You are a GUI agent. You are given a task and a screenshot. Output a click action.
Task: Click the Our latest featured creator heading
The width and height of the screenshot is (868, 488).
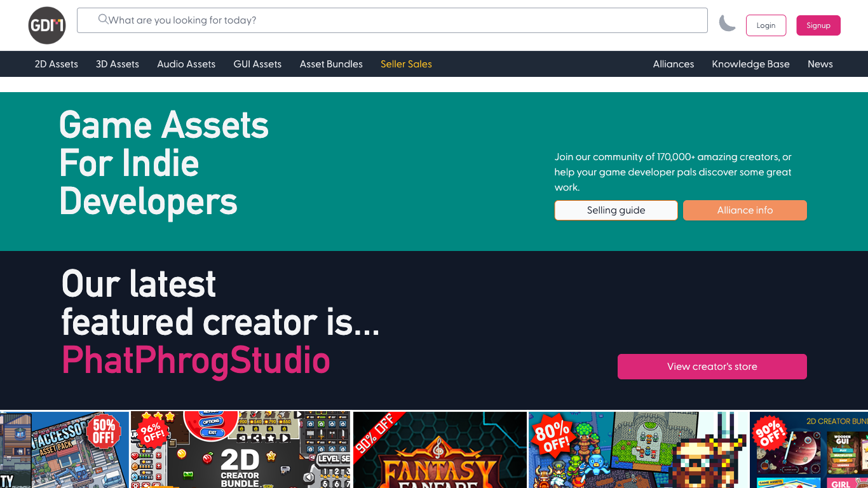point(220,303)
